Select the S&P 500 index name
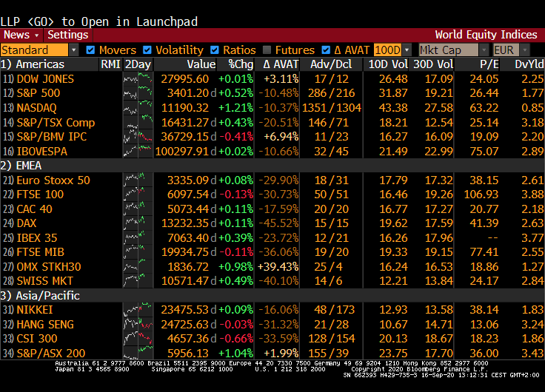The image size is (545, 392). tap(39, 93)
